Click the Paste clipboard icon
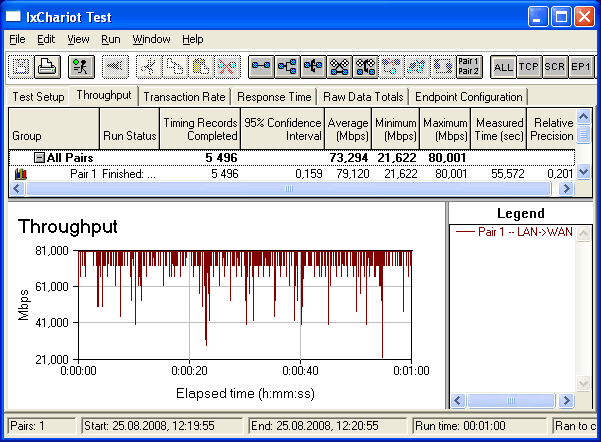 (x=201, y=67)
